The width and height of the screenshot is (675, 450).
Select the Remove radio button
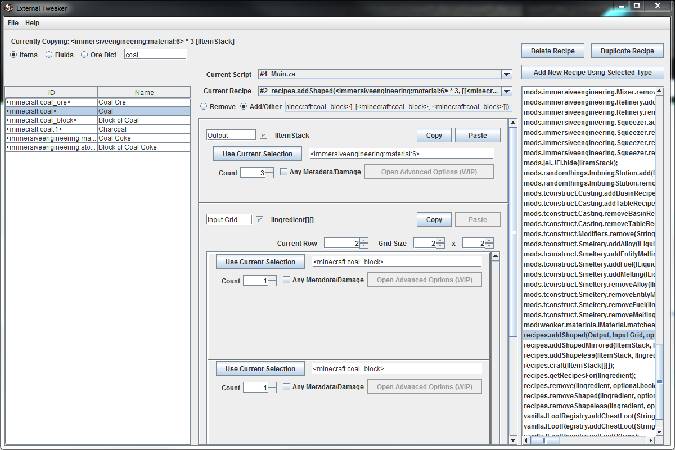[206, 105]
